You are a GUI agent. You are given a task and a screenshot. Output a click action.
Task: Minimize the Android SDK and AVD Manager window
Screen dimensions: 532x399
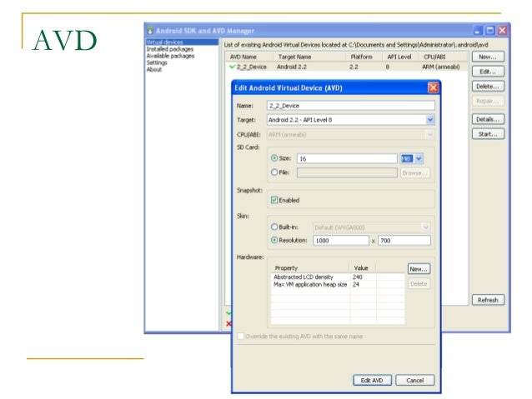[x=478, y=31]
